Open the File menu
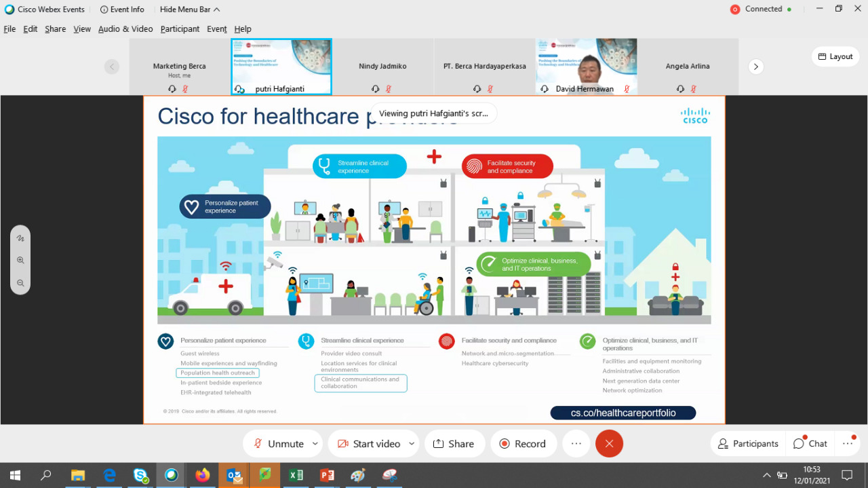Viewport: 868px width, 488px height. click(x=9, y=29)
